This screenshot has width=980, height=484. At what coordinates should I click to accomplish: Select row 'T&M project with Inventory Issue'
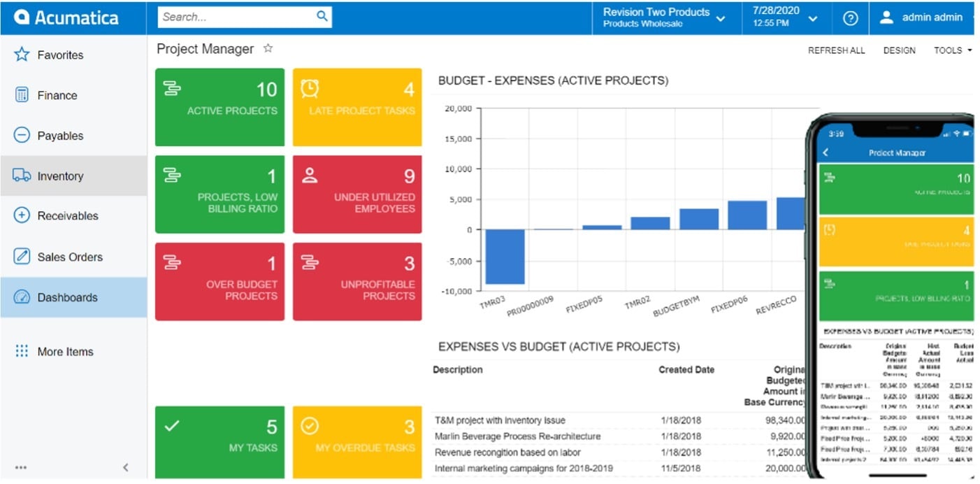(x=619, y=420)
